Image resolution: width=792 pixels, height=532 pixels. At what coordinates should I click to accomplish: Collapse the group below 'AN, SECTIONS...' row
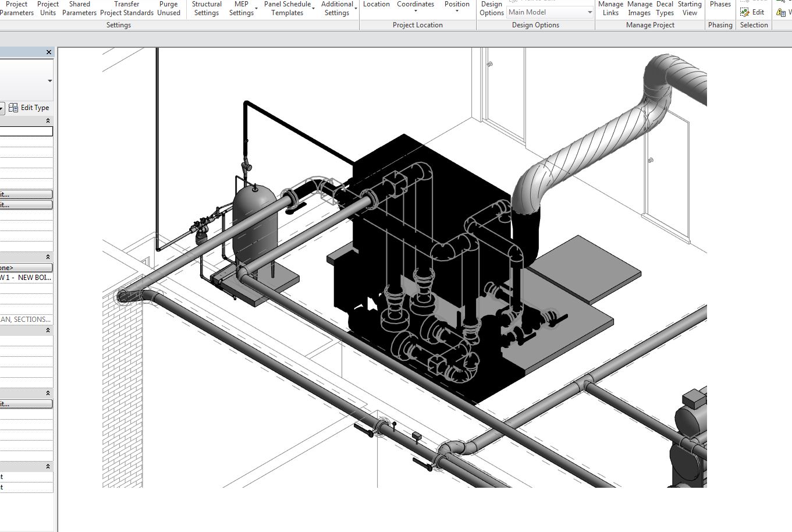click(48, 330)
